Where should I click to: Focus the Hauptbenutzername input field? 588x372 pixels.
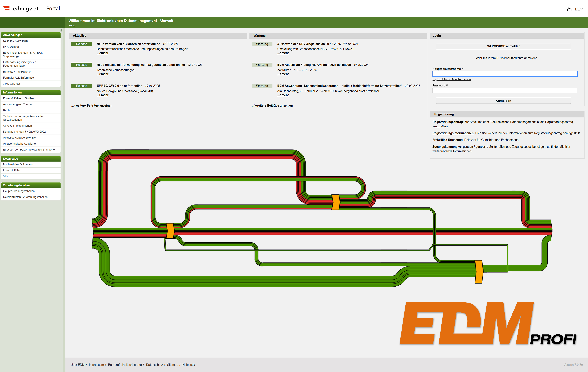click(504, 74)
